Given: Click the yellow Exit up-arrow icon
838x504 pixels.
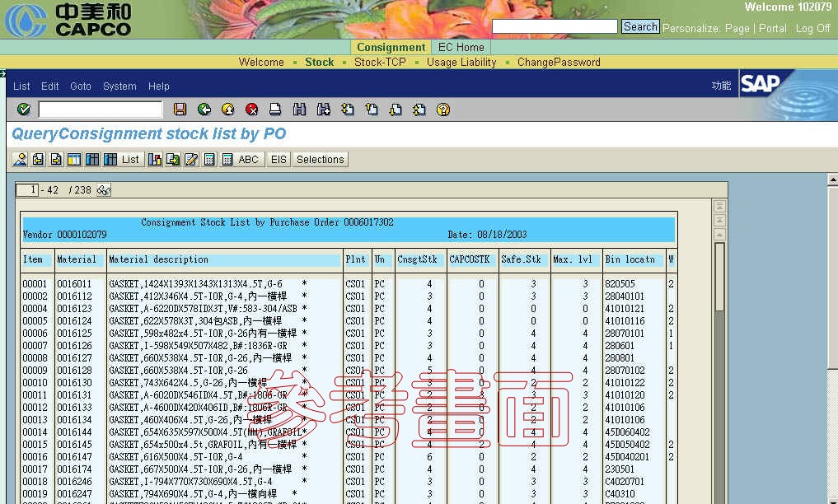Looking at the screenshot, I should pos(228,110).
